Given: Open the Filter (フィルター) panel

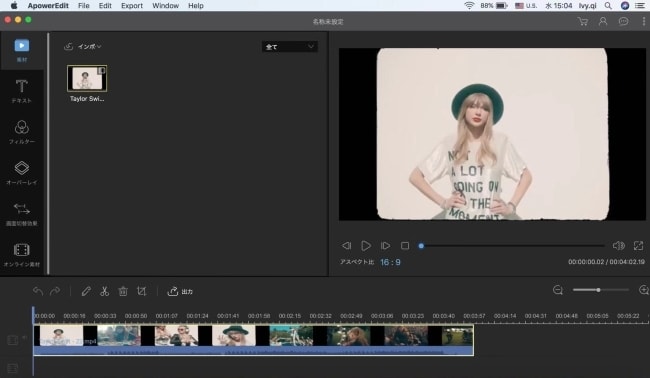Looking at the screenshot, I should (22, 132).
